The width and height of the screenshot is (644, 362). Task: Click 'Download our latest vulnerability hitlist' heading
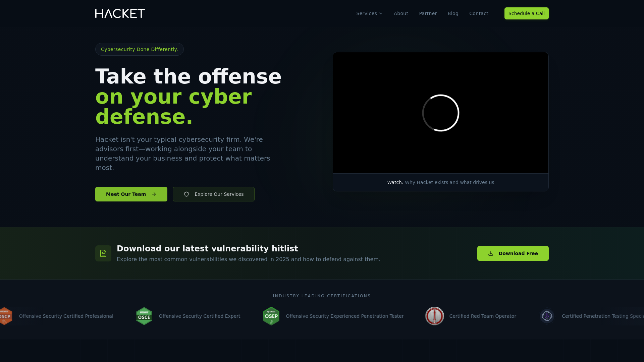click(x=207, y=249)
